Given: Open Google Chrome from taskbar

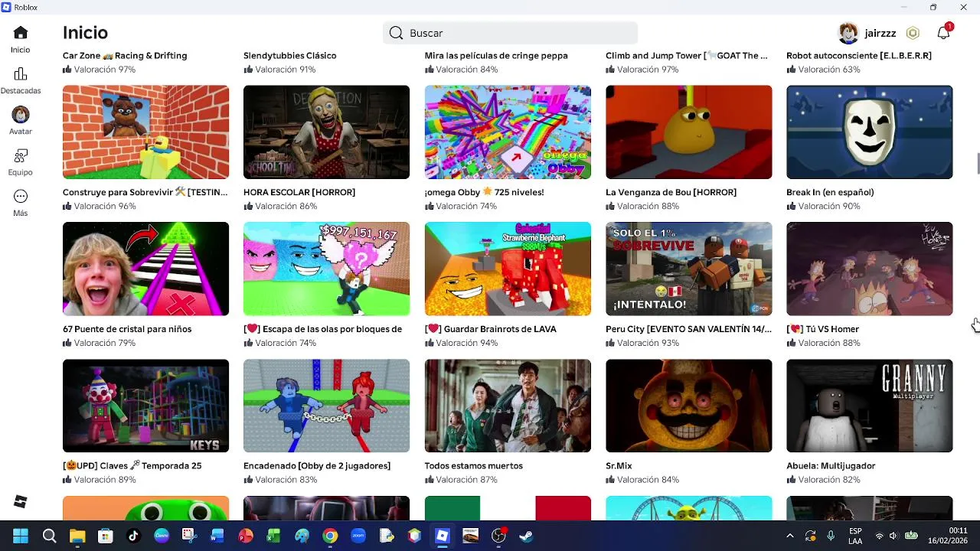Looking at the screenshot, I should click(330, 536).
